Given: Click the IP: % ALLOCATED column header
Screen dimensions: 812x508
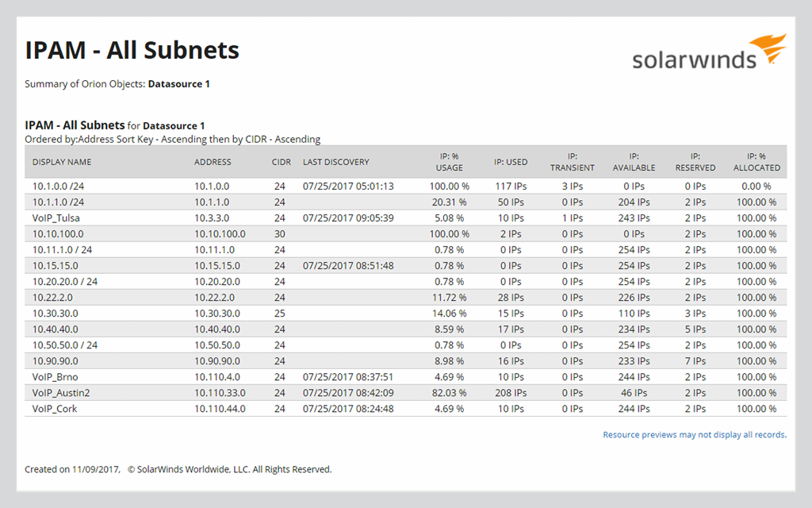Looking at the screenshot, I should [x=756, y=162].
